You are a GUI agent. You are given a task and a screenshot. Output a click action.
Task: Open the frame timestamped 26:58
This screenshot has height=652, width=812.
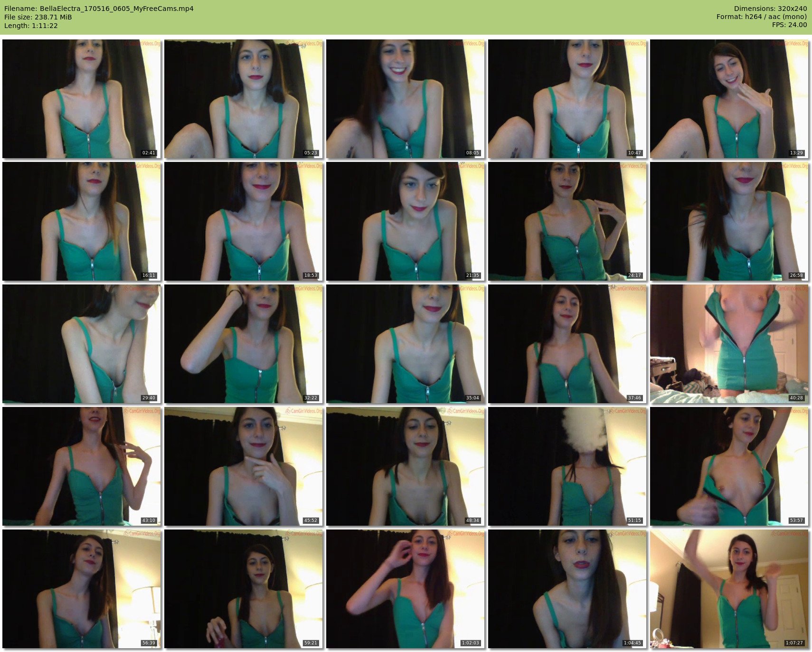click(x=729, y=221)
